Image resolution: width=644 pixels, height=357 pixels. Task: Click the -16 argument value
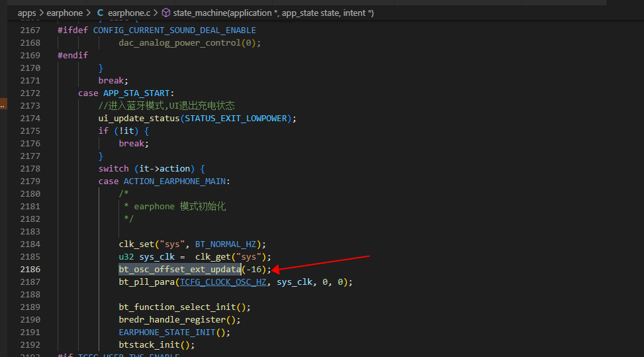pyautogui.click(x=253, y=270)
